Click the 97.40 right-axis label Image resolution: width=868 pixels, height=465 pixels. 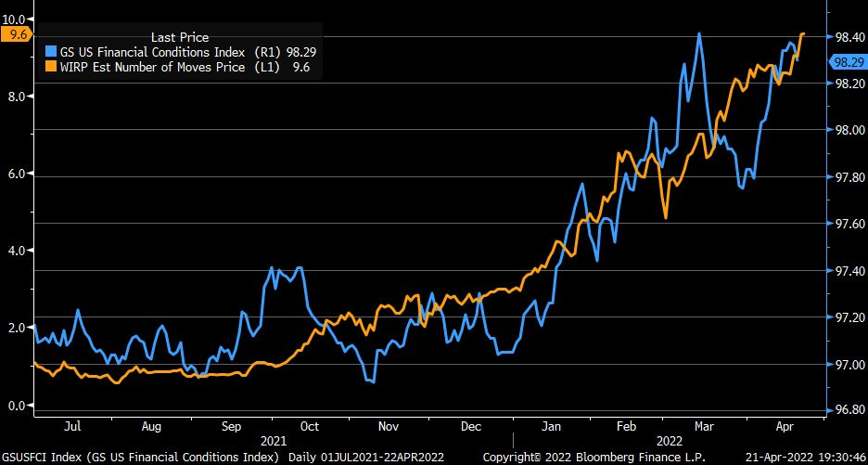coord(849,271)
